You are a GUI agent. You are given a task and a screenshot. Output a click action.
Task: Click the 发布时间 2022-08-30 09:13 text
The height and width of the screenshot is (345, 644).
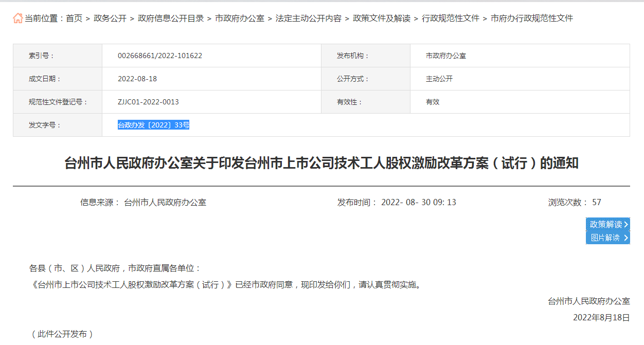coord(397,203)
